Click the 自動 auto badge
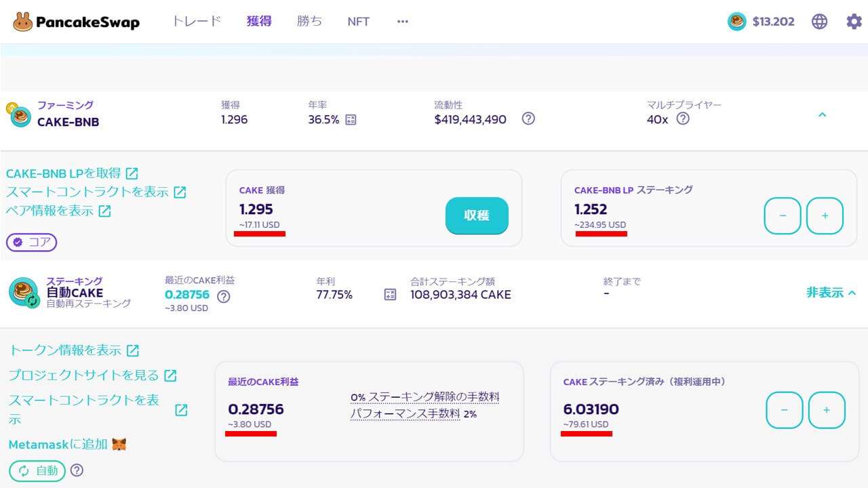 point(37,470)
